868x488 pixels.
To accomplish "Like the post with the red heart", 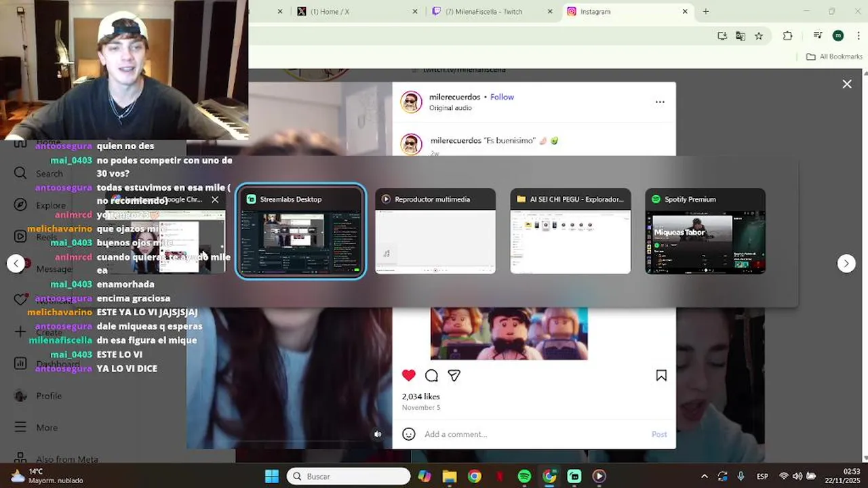I will (x=408, y=375).
